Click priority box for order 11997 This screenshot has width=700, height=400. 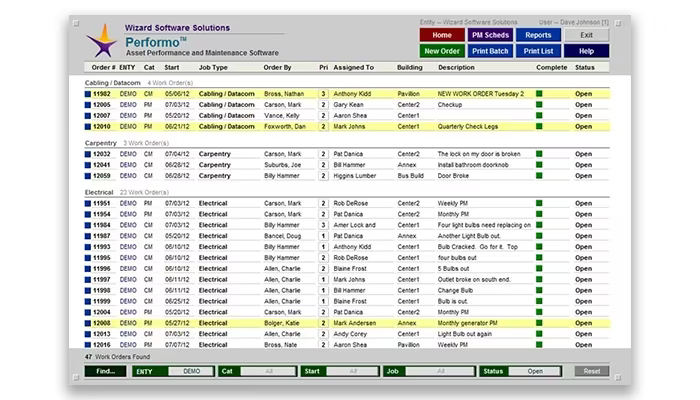(x=323, y=279)
